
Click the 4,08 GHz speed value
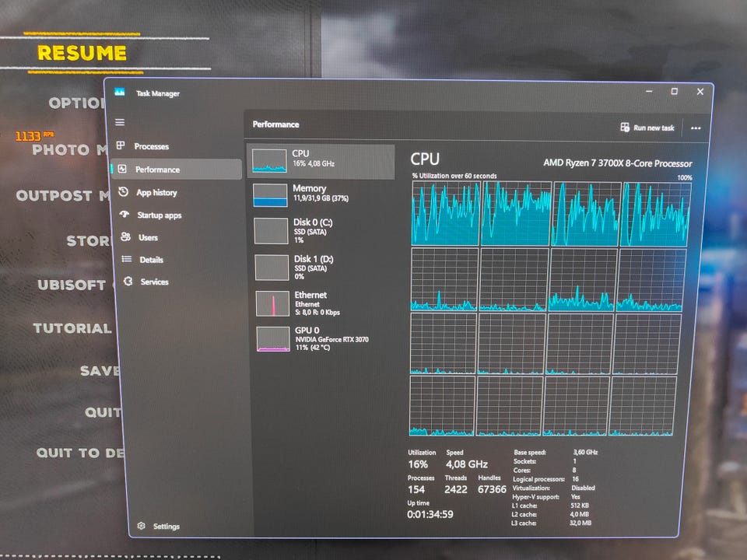tap(466, 464)
